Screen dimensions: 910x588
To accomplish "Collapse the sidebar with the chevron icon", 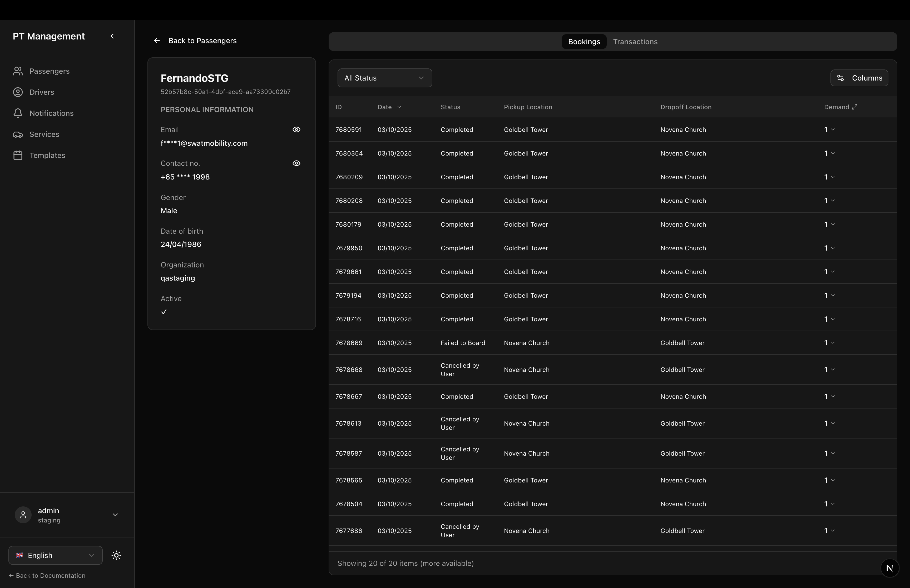I will tap(112, 36).
